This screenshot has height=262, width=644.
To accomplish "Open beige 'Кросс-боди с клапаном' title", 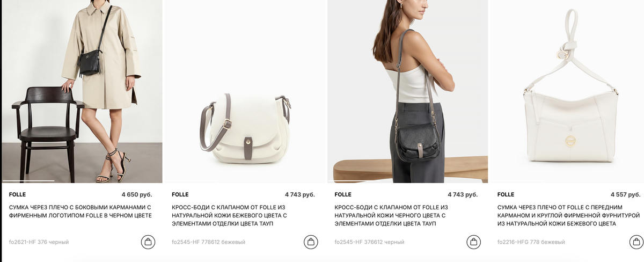I will [230, 215].
